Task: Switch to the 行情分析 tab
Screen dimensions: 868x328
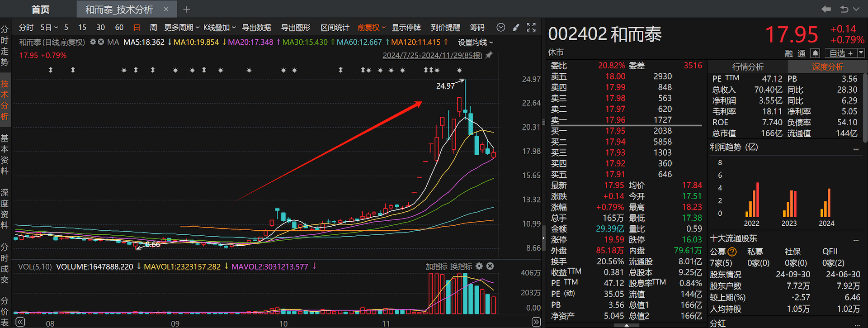Action: [748, 67]
